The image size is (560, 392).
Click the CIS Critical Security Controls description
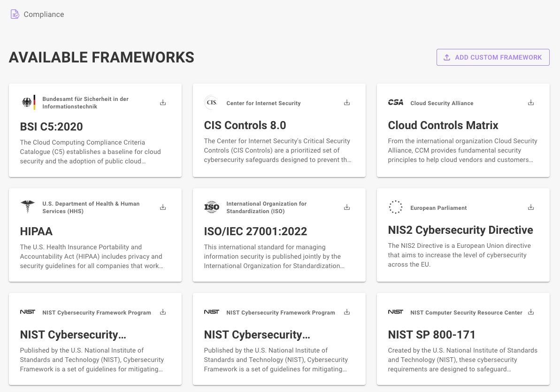[277, 150]
